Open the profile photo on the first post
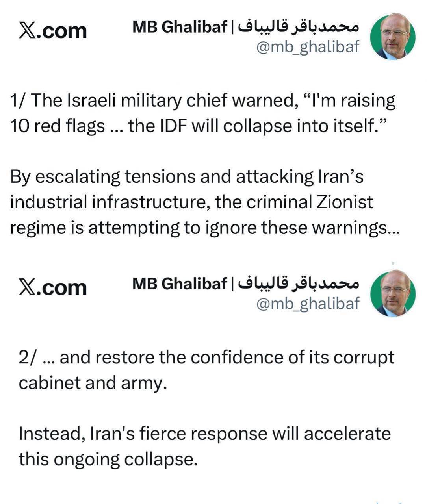The width and height of the screenshot is (427, 504). 393,37
